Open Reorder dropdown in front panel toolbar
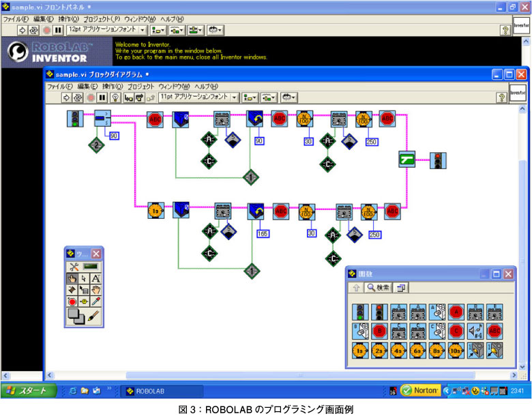This screenshot has height=416, width=532. 215,31
